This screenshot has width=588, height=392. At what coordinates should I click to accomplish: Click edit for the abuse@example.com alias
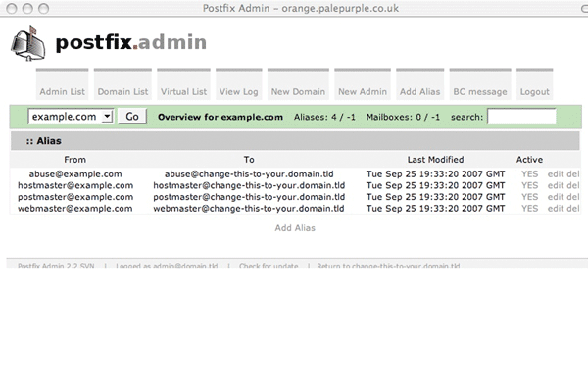click(556, 173)
